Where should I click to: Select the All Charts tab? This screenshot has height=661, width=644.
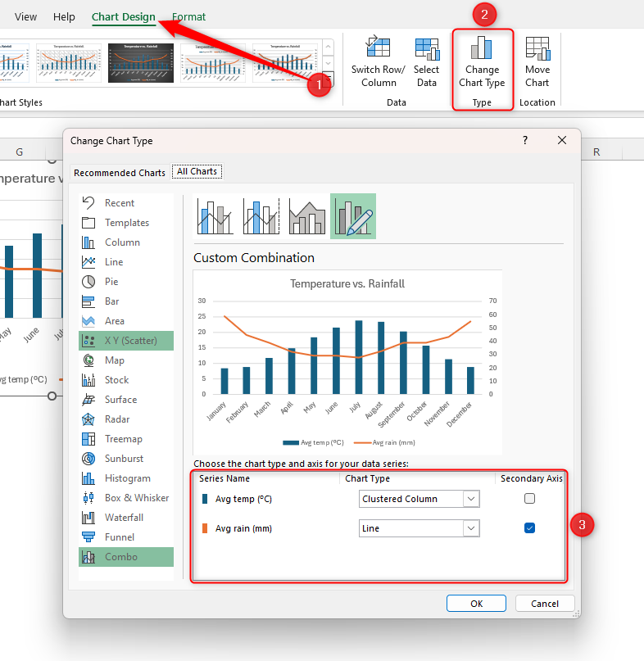(197, 171)
